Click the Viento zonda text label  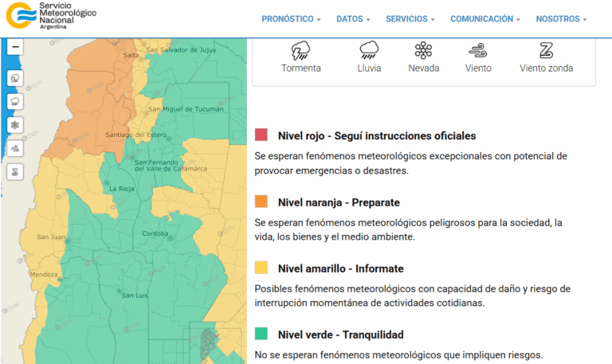(x=546, y=68)
